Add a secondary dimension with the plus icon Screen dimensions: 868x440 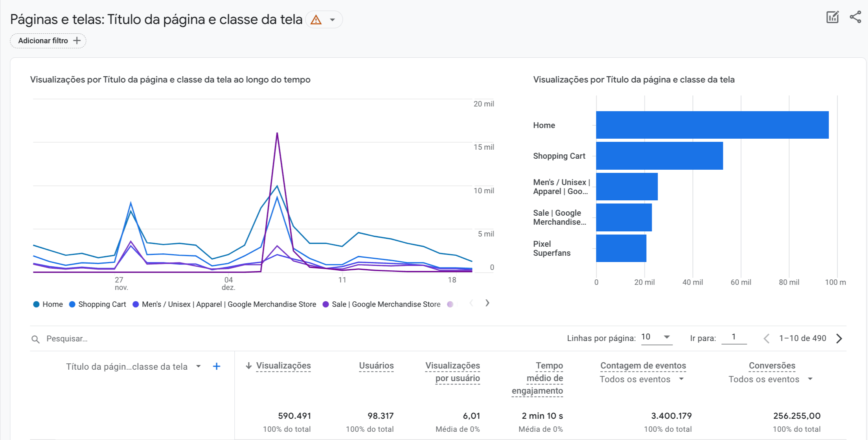coord(216,366)
